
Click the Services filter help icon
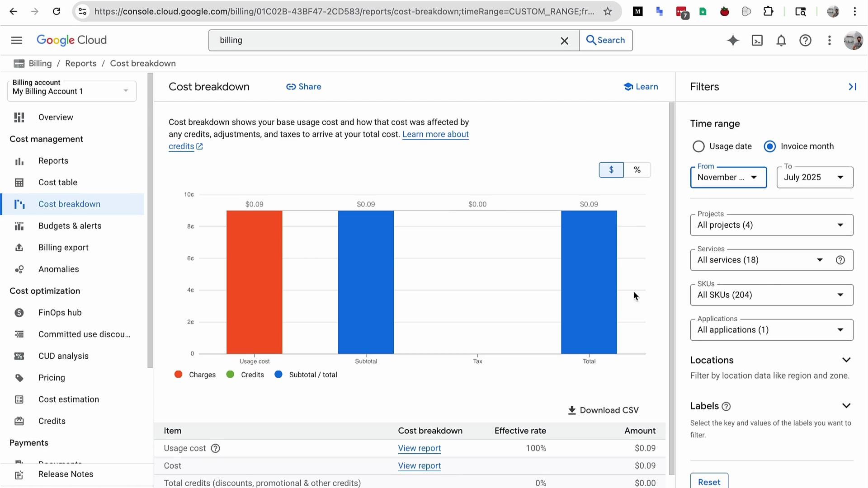[840, 260]
